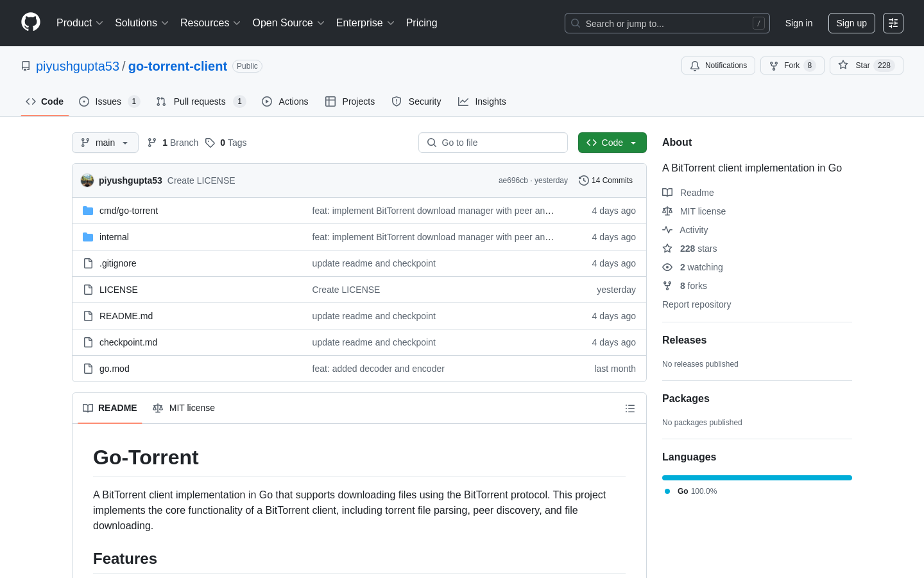Screen dimensions: 924x578
Task: Star the go-torrent-client repository
Action: pos(866,66)
